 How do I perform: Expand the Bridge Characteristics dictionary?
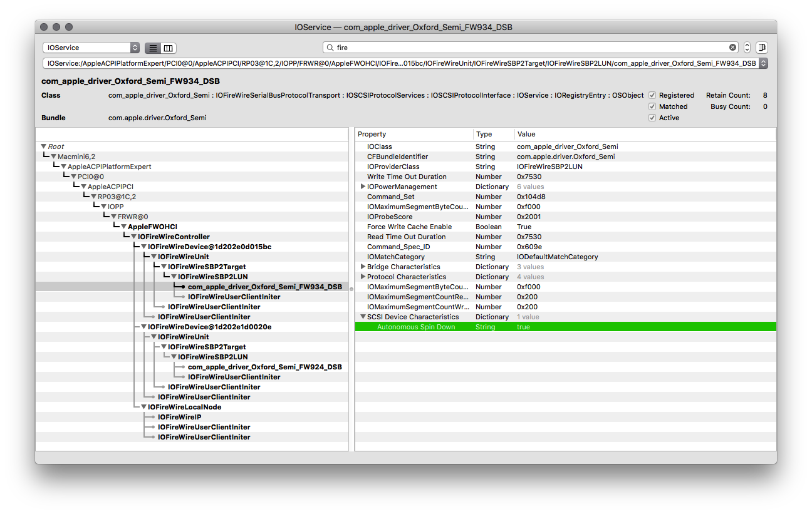363,267
